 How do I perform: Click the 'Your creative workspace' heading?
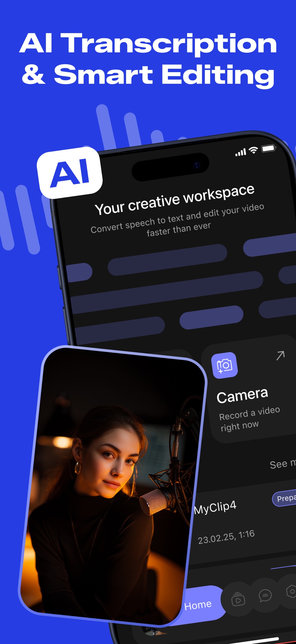[x=175, y=200]
